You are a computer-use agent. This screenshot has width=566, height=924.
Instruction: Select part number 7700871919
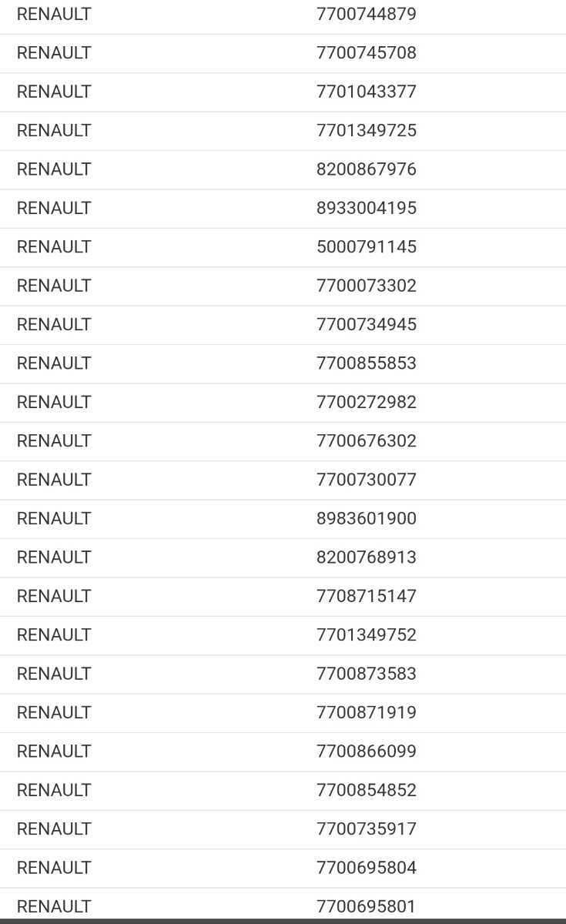pyautogui.click(x=366, y=712)
